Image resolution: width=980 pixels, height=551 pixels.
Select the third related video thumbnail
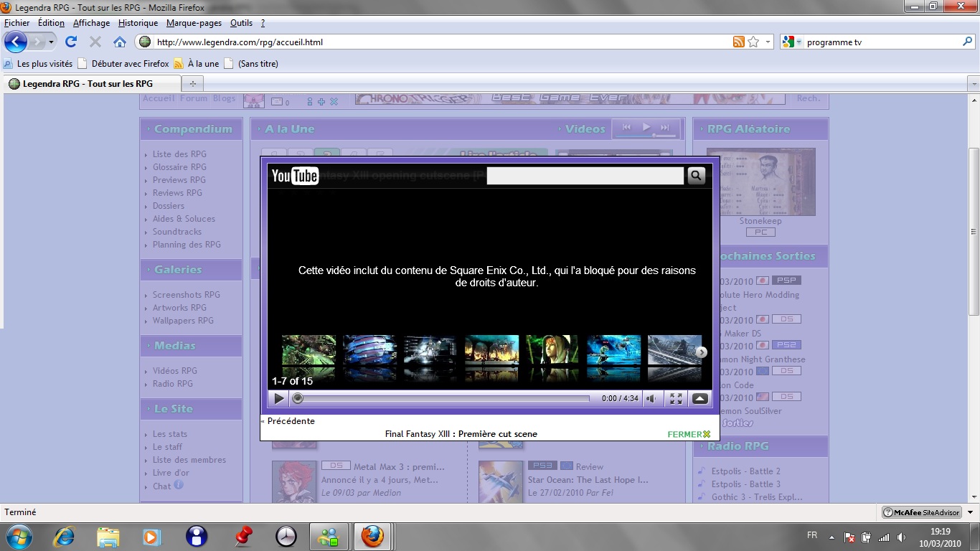(430, 351)
